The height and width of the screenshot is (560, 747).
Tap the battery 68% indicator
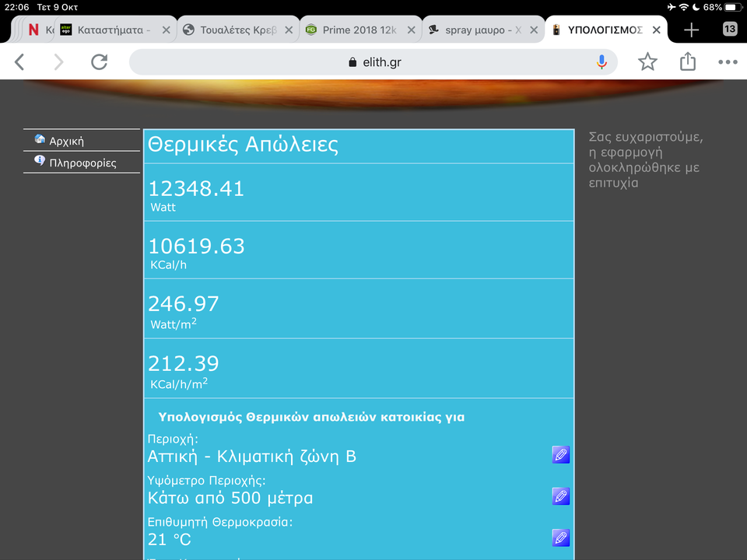pyautogui.click(x=722, y=7)
